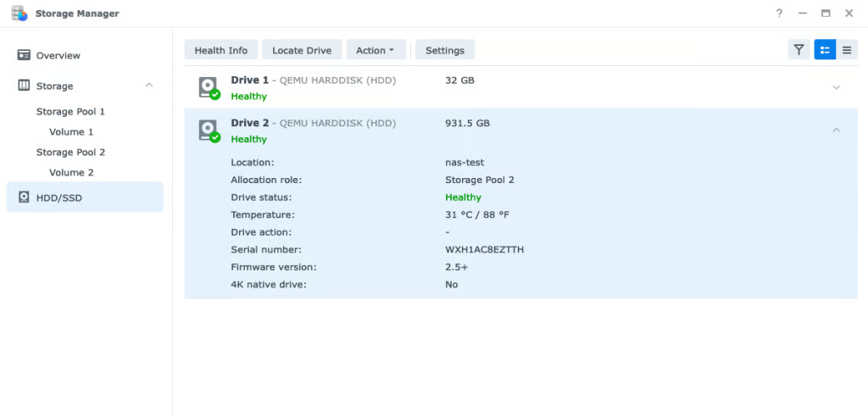Click the Overview sidebar icon
The height and width of the screenshot is (417, 868).
click(x=24, y=55)
